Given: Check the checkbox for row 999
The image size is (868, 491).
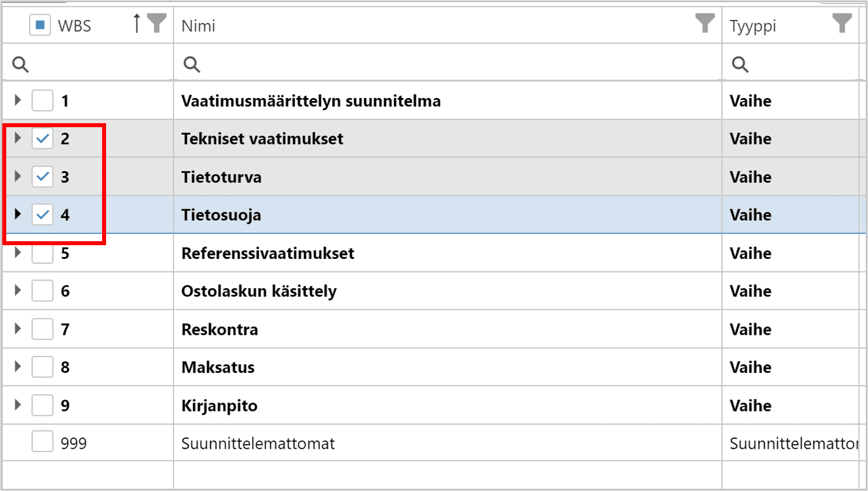Looking at the screenshot, I should (x=42, y=441).
